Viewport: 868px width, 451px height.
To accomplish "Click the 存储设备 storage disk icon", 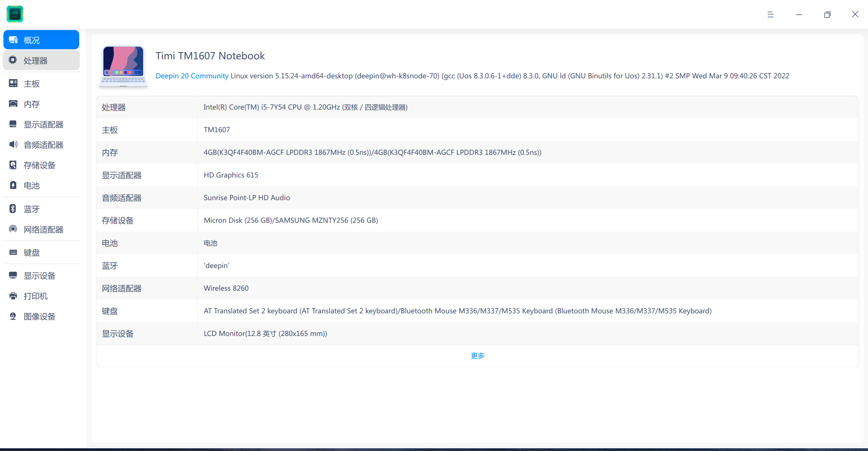I will [13, 165].
